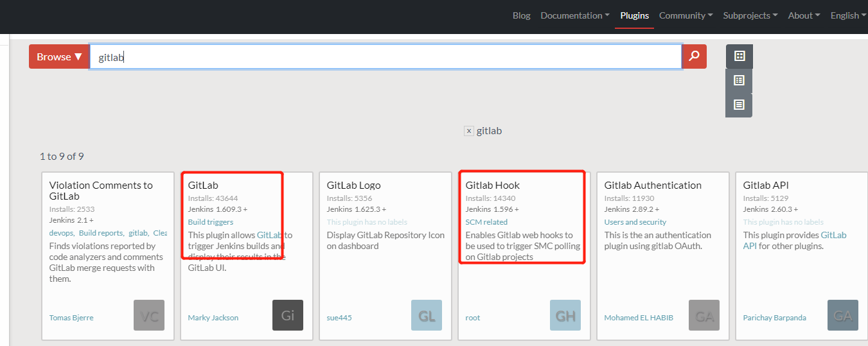868x346 pixels.
Task: Click the Build triggers label link
Action: click(x=211, y=222)
